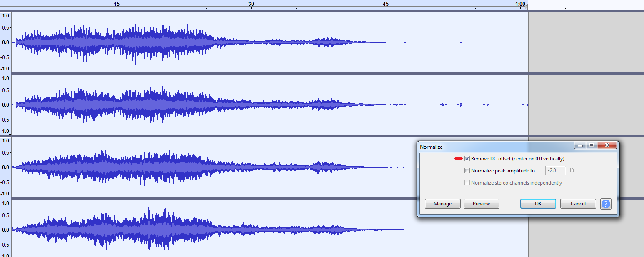
Task: Enable Normalize peak amplitude to checkbox
Action: coord(467,170)
